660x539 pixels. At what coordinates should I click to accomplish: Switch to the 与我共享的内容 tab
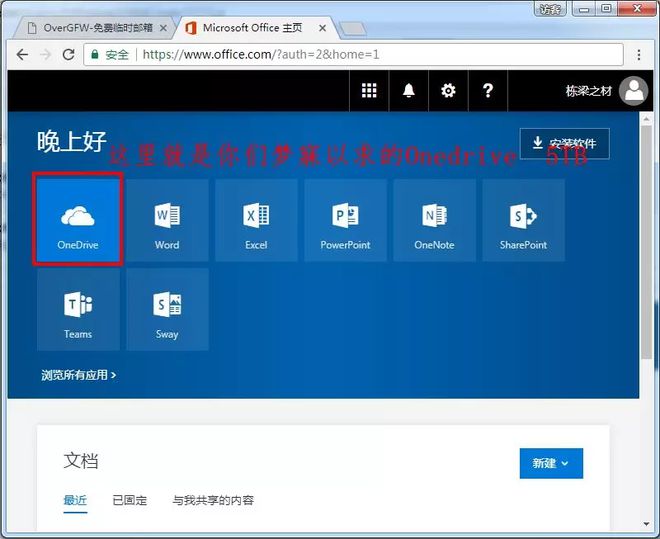pos(213,500)
